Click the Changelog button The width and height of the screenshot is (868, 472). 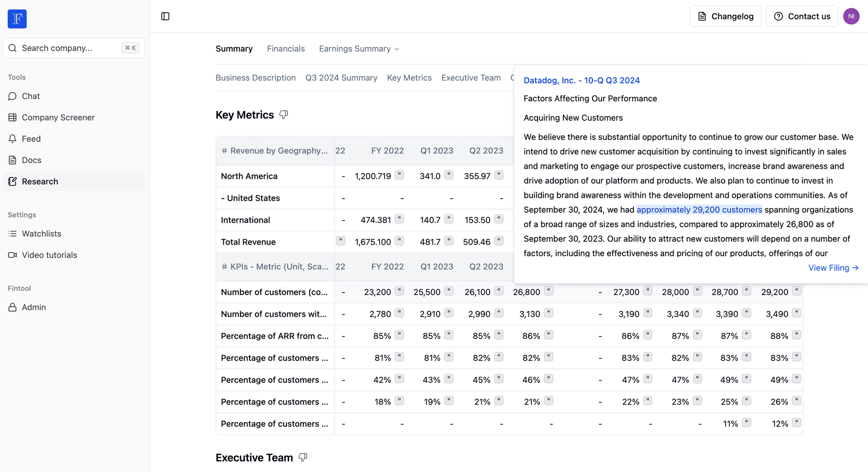coord(725,16)
